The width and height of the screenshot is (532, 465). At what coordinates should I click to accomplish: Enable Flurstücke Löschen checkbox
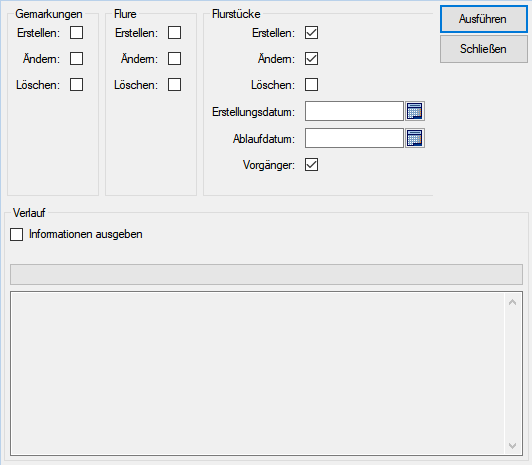point(311,85)
